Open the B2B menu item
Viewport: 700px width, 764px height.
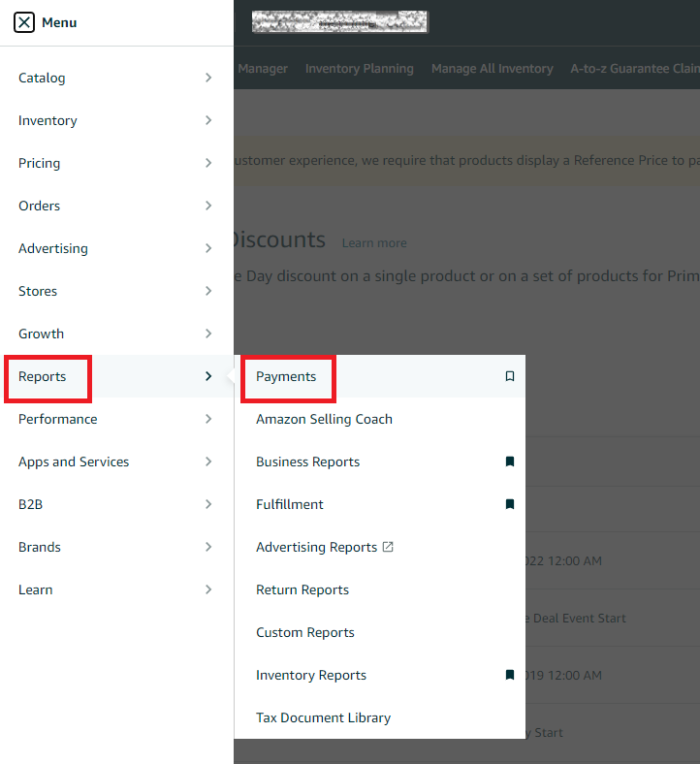coord(30,504)
